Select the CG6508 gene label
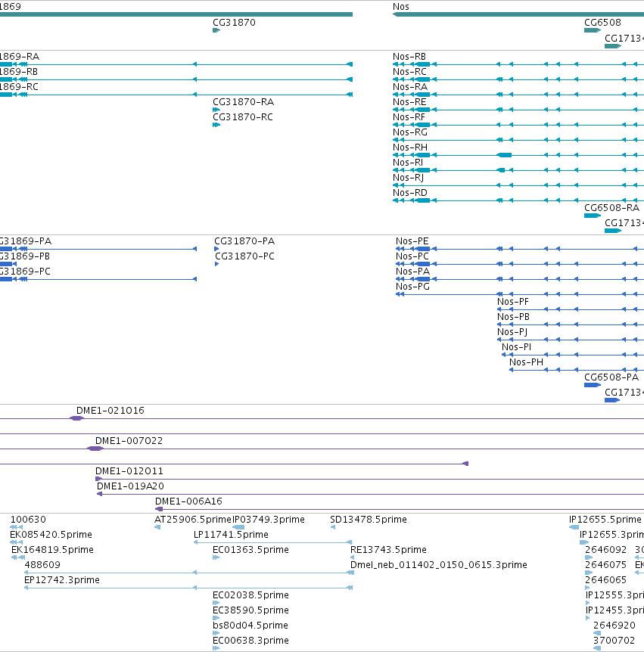Image resolution: width=644 pixels, height=652 pixels. click(602, 23)
